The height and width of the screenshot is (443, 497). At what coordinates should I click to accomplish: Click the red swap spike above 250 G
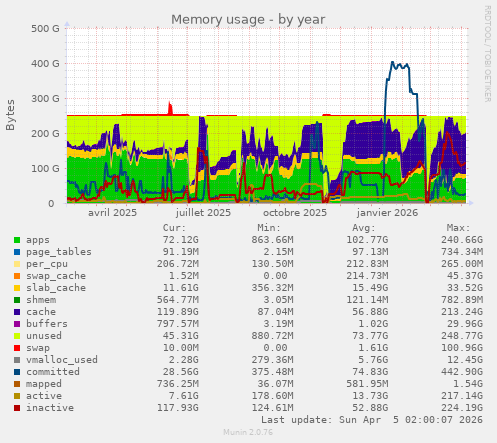[x=170, y=108]
